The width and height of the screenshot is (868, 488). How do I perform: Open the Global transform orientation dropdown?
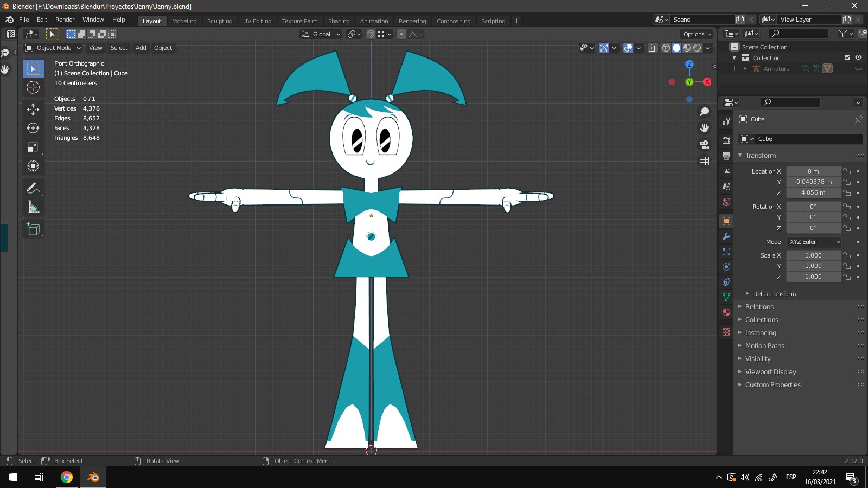[x=321, y=34]
